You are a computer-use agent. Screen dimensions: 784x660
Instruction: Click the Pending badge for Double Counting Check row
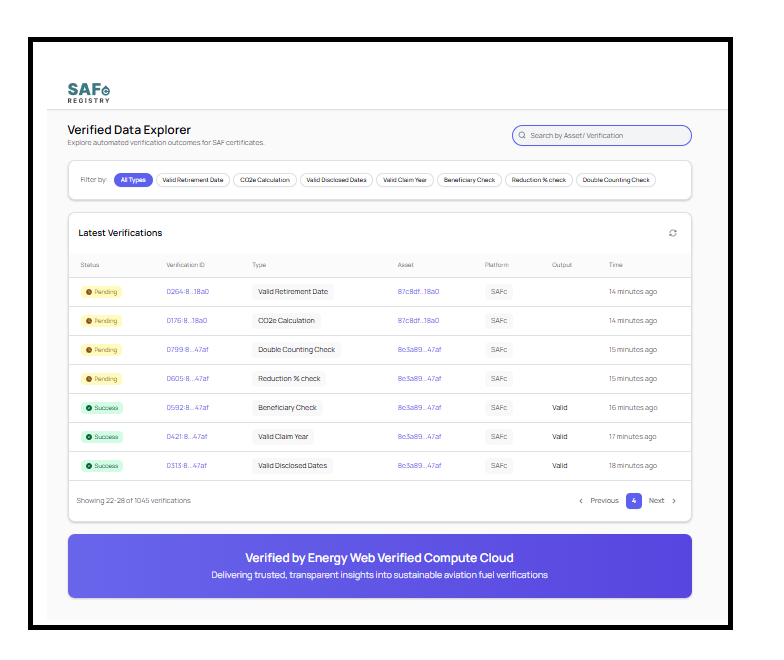click(102, 350)
